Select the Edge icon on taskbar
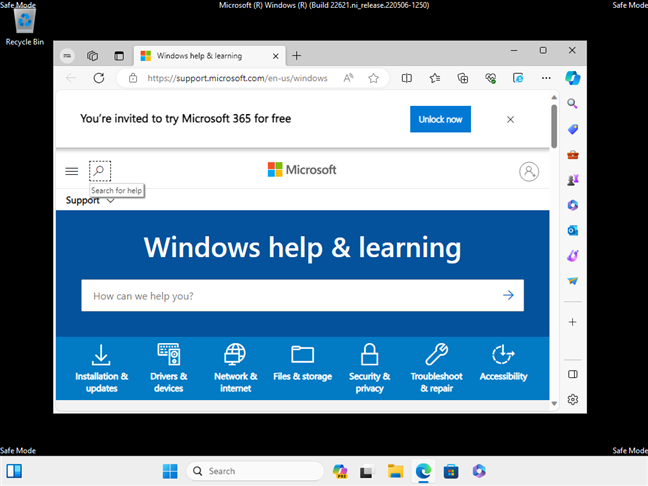The height and width of the screenshot is (486, 648). [x=423, y=471]
